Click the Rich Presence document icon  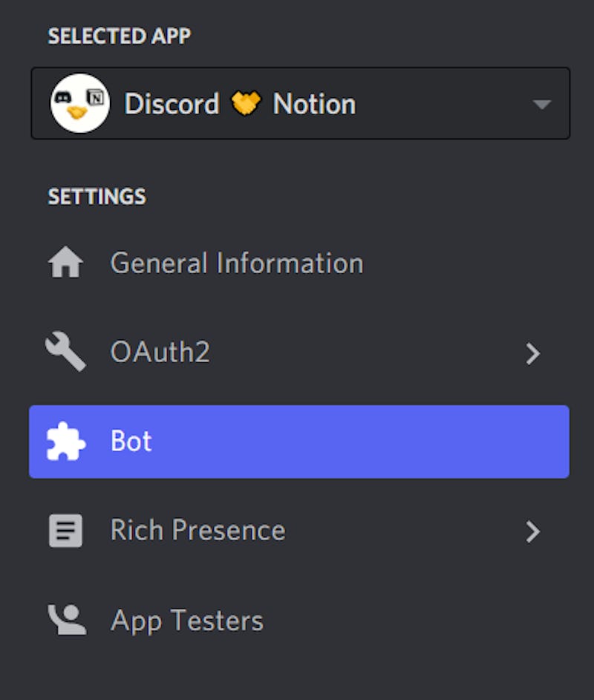65,531
